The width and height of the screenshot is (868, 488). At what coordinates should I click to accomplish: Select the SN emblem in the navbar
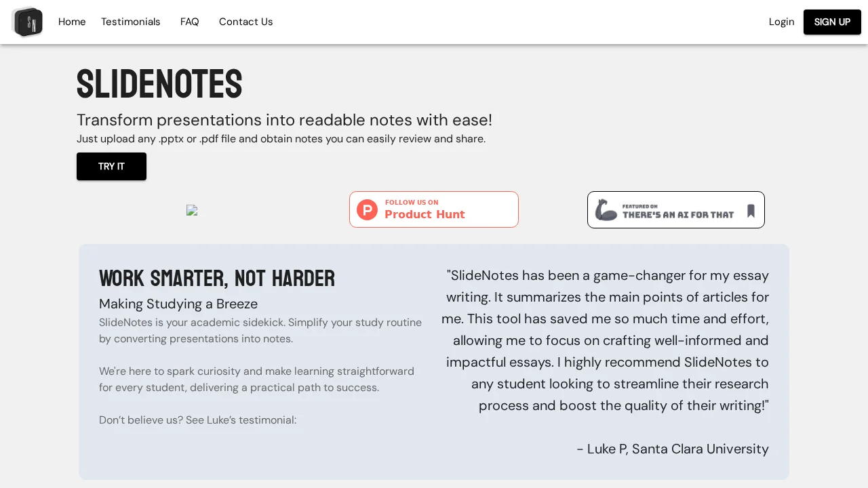(x=27, y=22)
